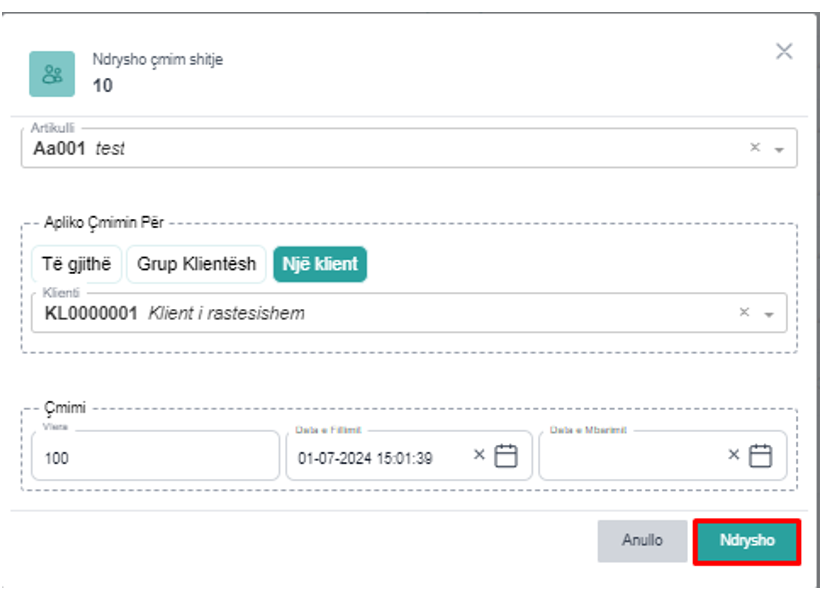Select the Të gjithë option

76,265
